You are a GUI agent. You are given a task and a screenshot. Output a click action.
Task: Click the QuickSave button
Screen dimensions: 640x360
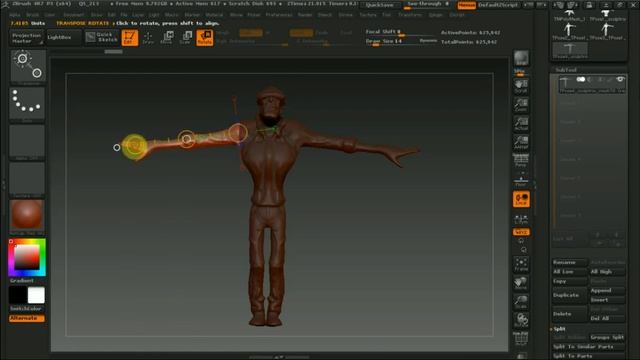click(380, 5)
